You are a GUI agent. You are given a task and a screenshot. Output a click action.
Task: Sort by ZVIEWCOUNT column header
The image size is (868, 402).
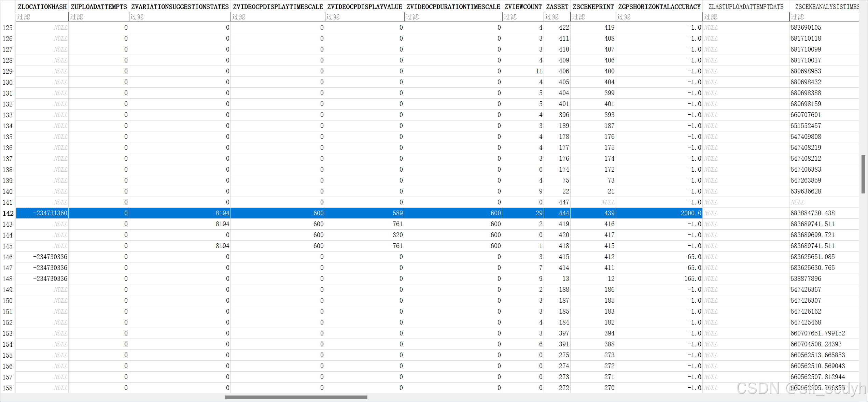(x=523, y=7)
